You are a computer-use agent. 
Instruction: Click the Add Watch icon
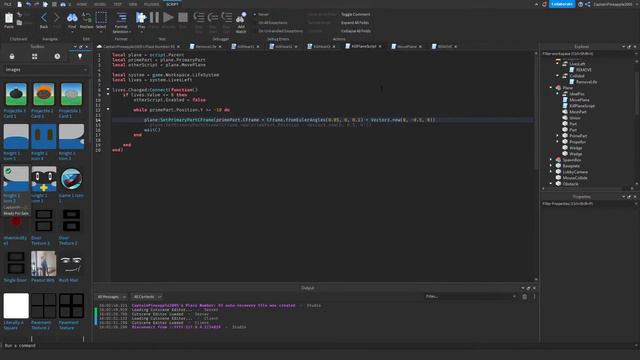[x=241, y=18]
